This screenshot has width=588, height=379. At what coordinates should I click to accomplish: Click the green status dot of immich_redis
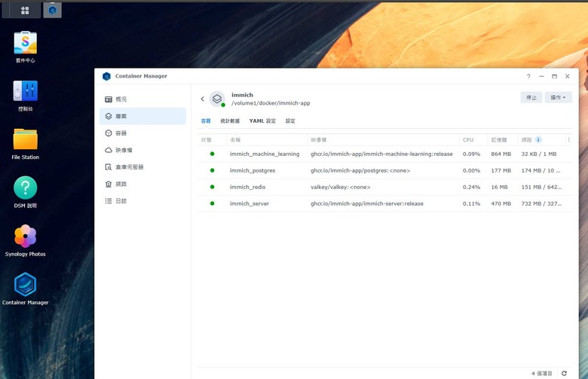(x=213, y=187)
